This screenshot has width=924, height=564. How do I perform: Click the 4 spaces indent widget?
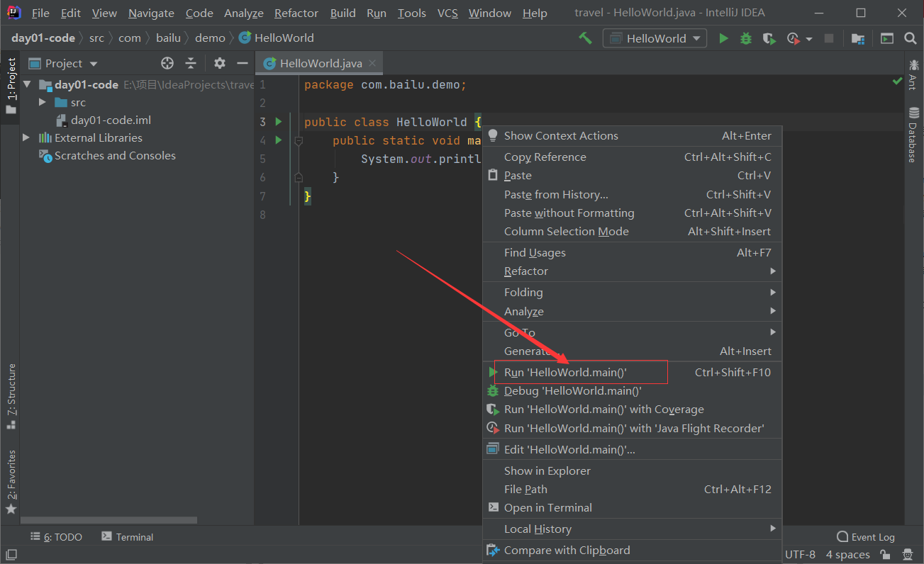coord(847,555)
